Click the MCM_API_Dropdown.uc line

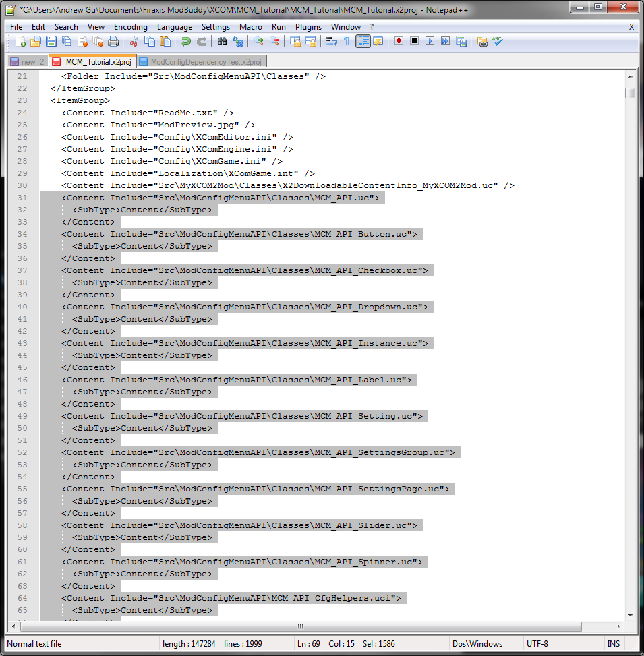(x=245, y=307)
